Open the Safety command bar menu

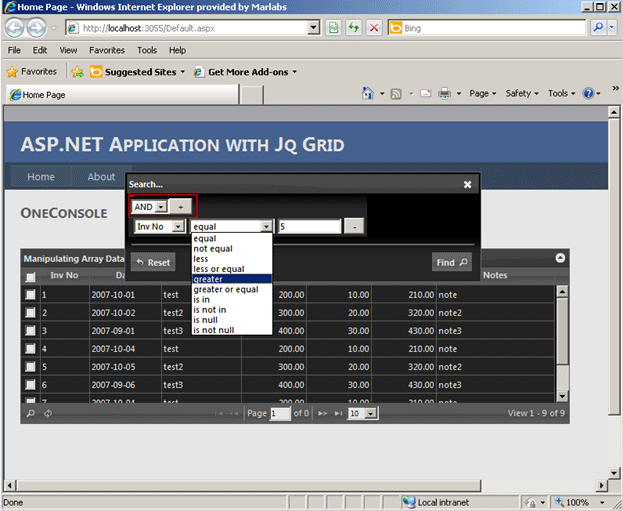click(522, 93)
